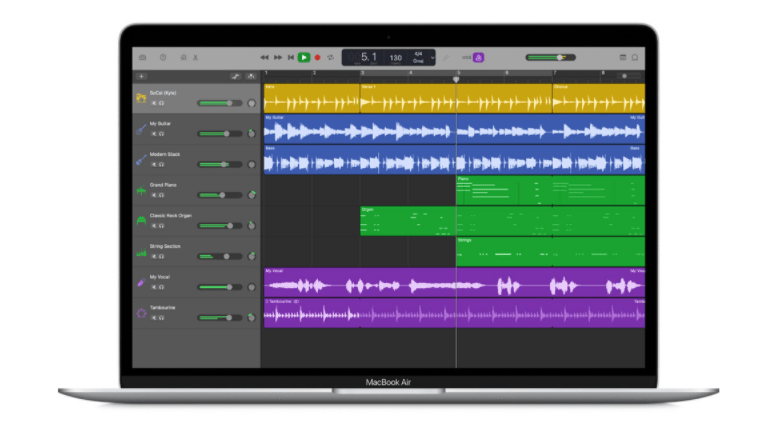Select the purple My Vocal audio region

tap(454, 283)
